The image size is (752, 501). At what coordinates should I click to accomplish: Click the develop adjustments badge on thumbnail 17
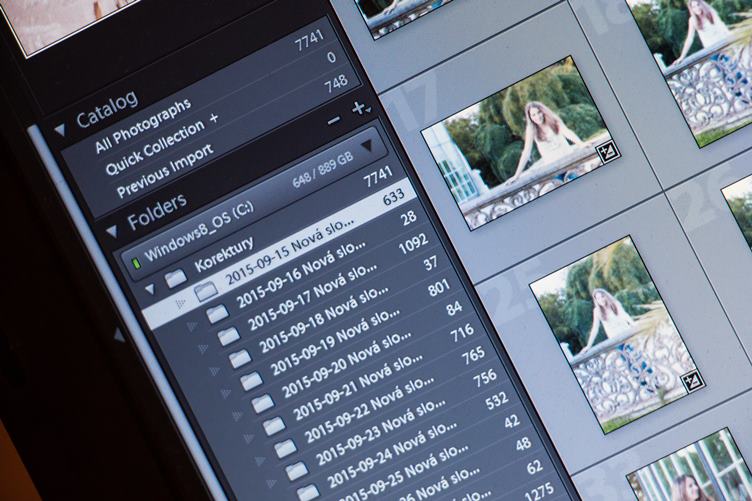(x=607, y=152)
